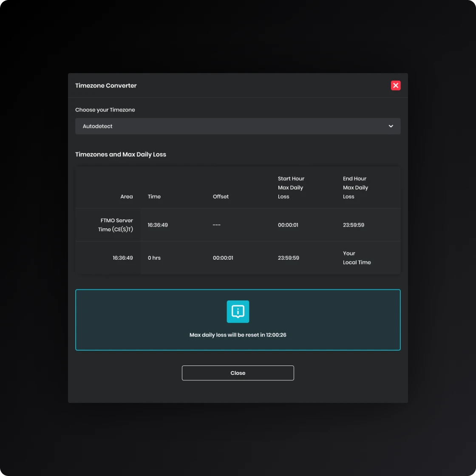Click the max daily loss reset banner
This screenshot has width=476, height=476.
[x=238, y=320]
